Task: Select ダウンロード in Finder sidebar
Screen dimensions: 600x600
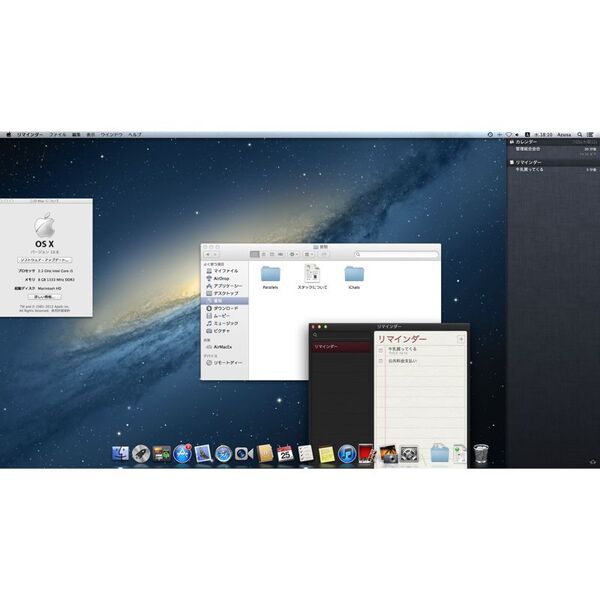Action: point(225,308)
